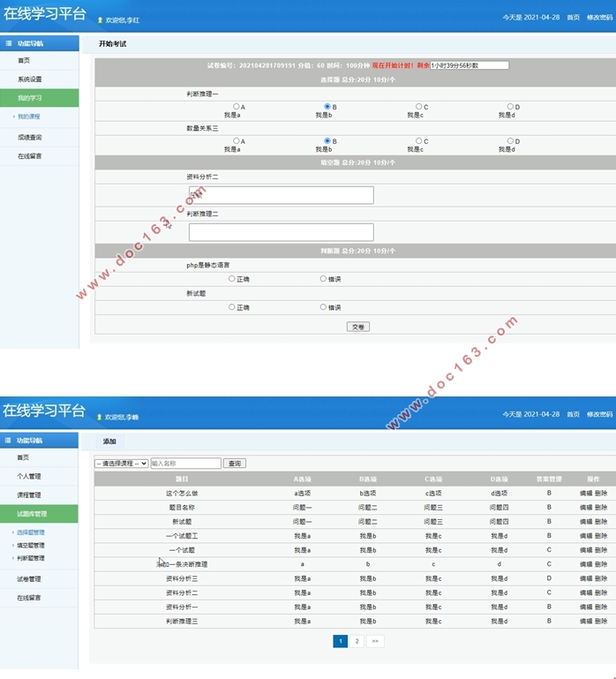Focus the 资料分析二 answer text box

[282, 195]
